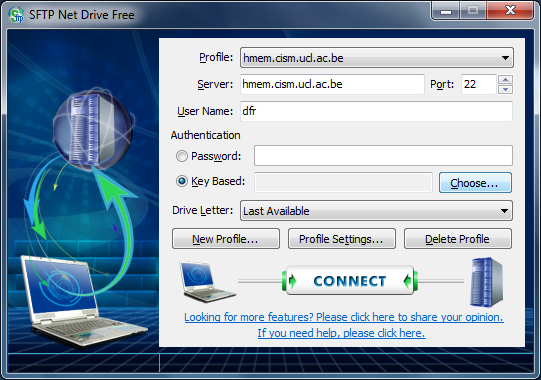Select the Password authentication radio button

(x=182, y=156)
